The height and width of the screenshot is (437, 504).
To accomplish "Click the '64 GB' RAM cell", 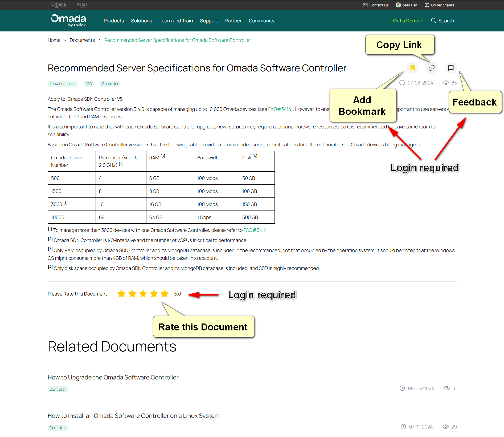I will [170, 217].
